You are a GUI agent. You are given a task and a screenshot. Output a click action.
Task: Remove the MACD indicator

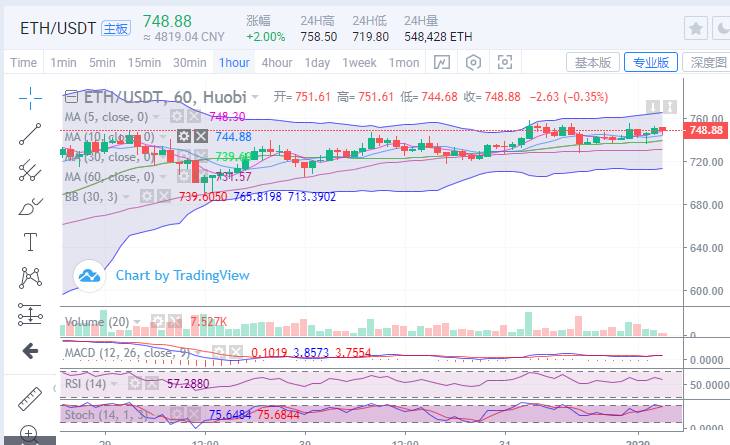point(236,352)
